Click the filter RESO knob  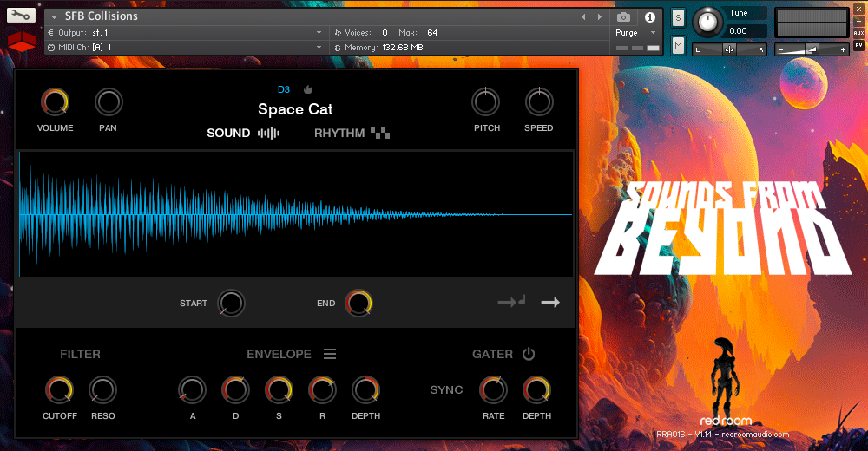[x=103, y=389]
